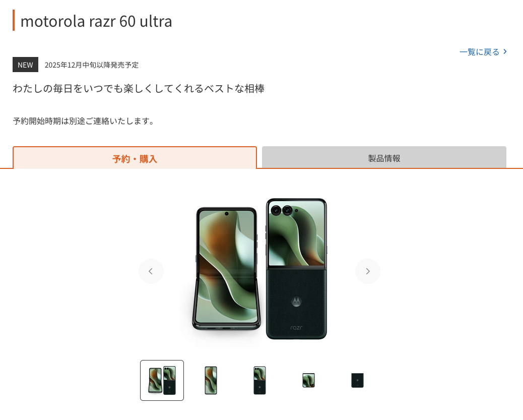
Task: Show the previous product image
Action: pos(151,271)
